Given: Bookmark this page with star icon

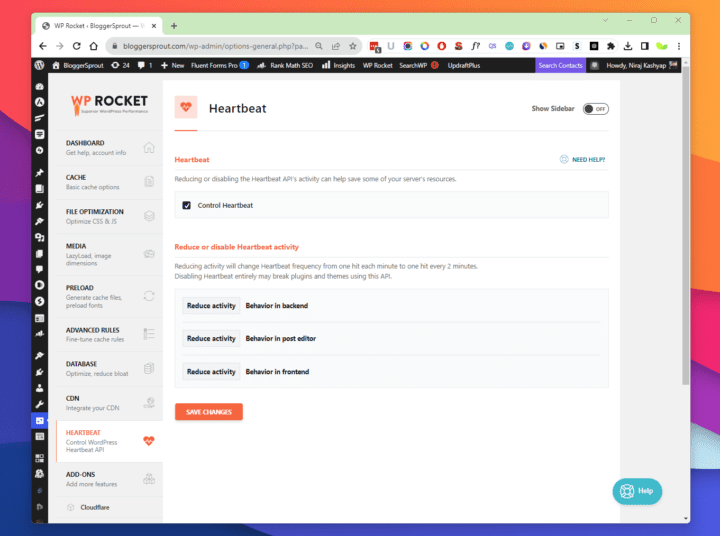Looking at the screenshot, I should 353,46.
